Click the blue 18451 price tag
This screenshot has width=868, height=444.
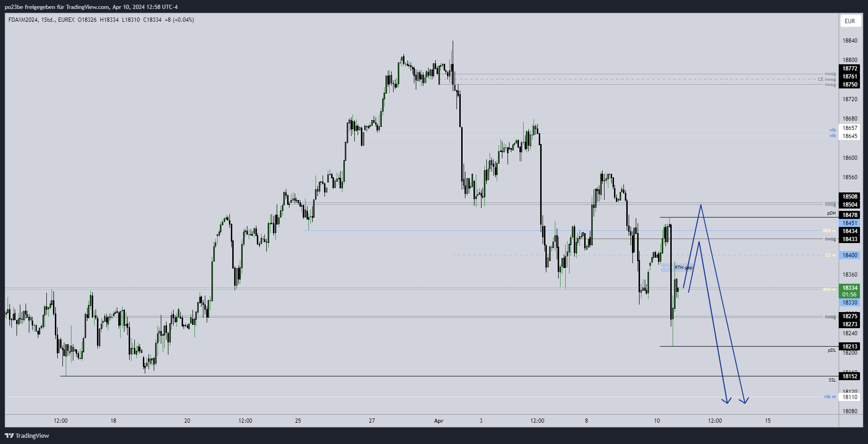850,223
